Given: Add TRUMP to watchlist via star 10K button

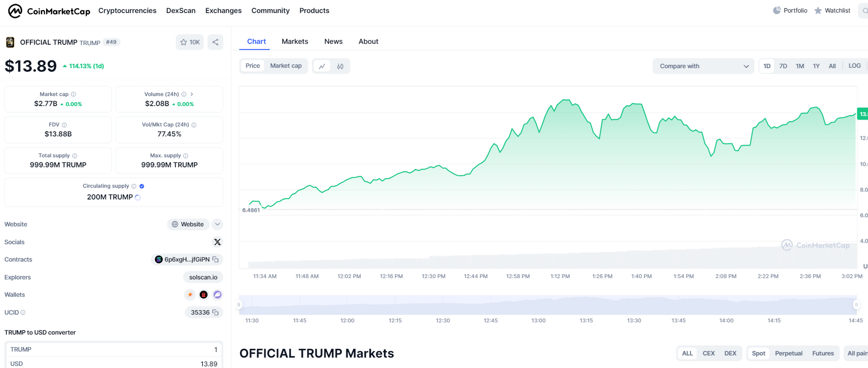Looking at the screenshot, I should 190,42.
